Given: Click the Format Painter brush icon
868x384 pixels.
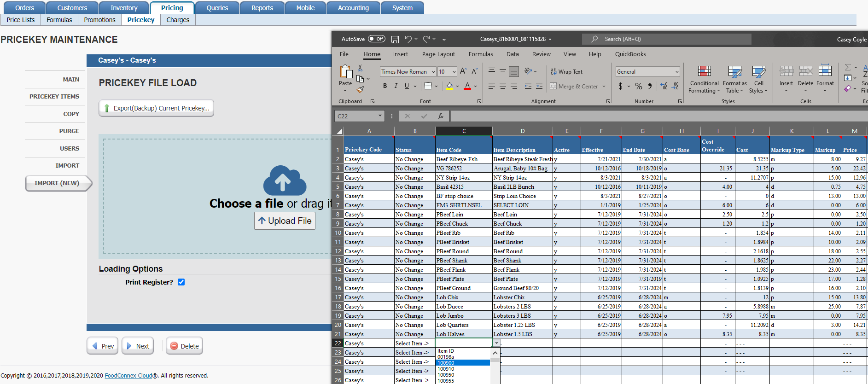Looking at the screenshot, I should tap(360, 90).
